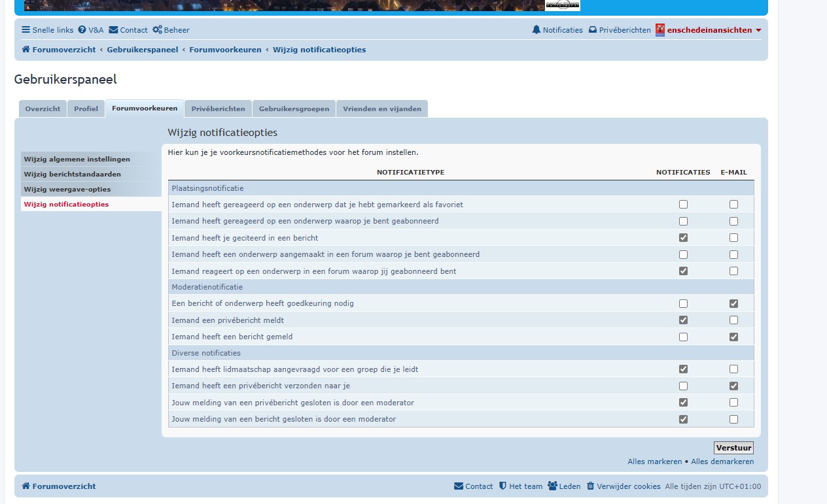This screenshot has height=504, width=827.
Task: Uncheck notification for 'Iemand heeft je geciteerd'
Action: [x=683, y=238]
